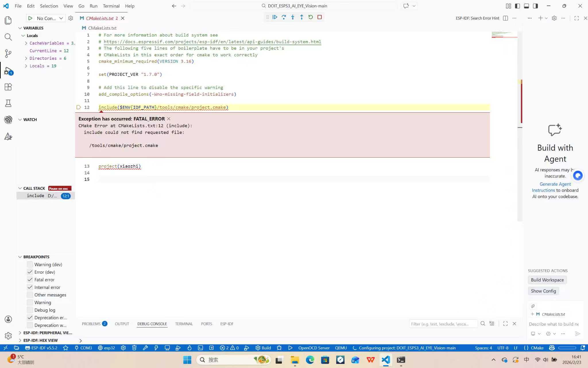Restart the debug session

click(310, 17)
